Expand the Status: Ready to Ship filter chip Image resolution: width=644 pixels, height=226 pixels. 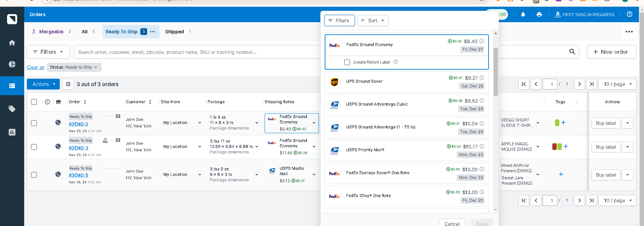pos(74,67)
